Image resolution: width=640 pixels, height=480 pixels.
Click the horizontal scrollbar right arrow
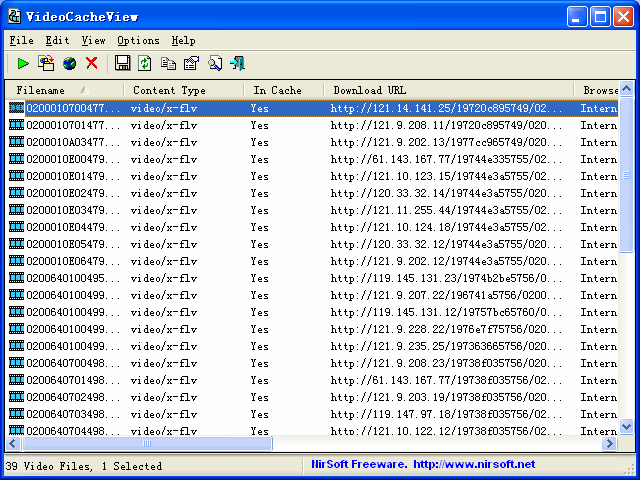click(611, 444)
